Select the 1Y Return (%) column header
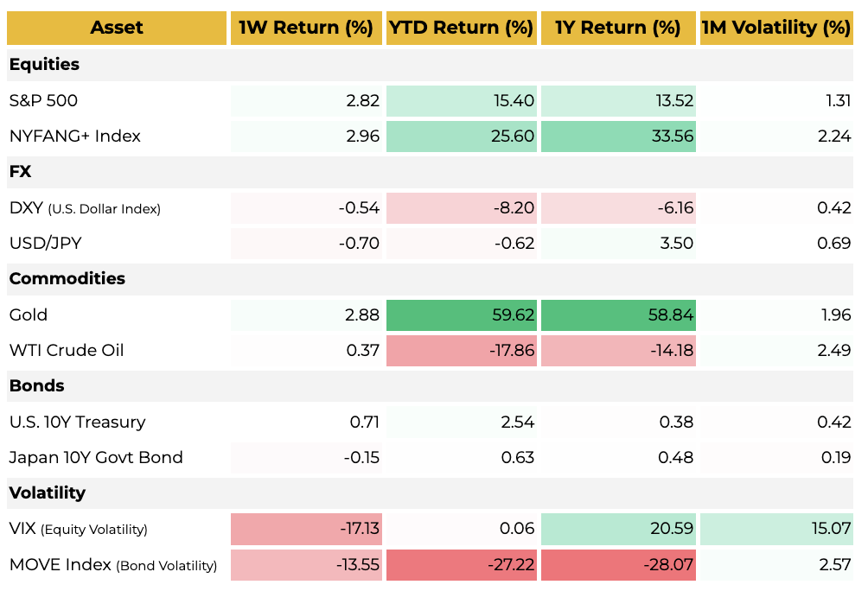Viewport: 868px width, 591px height. (x=617, y=28)
